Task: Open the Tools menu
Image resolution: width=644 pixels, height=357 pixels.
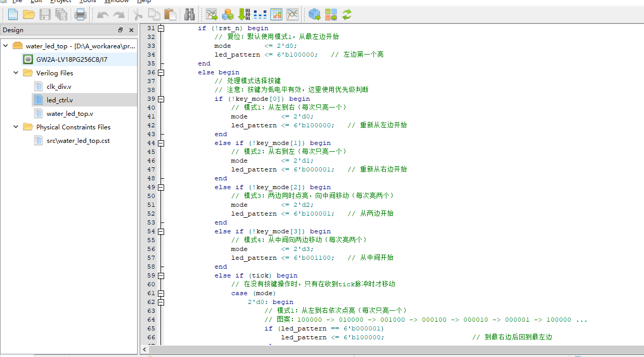Action: pyautogui.click(x=87, y=2)
